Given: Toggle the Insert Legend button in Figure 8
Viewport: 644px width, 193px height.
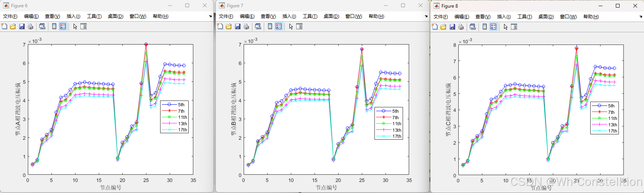Looking at the screenshot, I should pyautogui.click(x=493, y=27).
